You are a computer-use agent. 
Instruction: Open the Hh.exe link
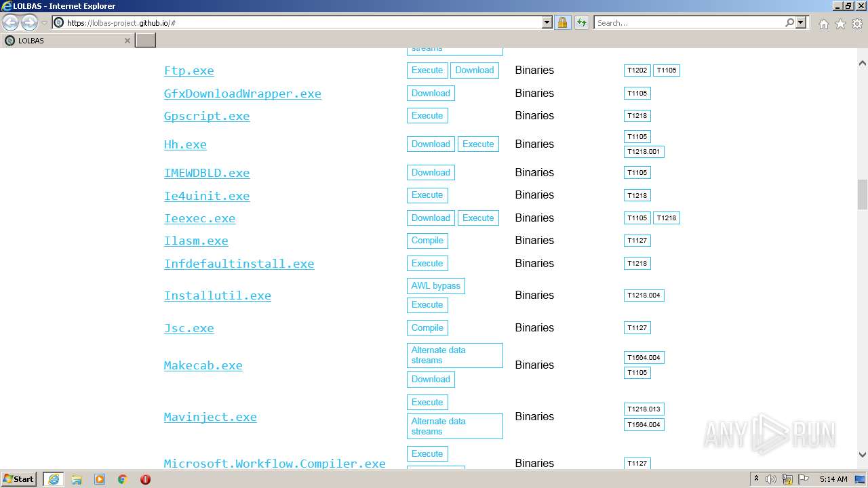(185, 144)
